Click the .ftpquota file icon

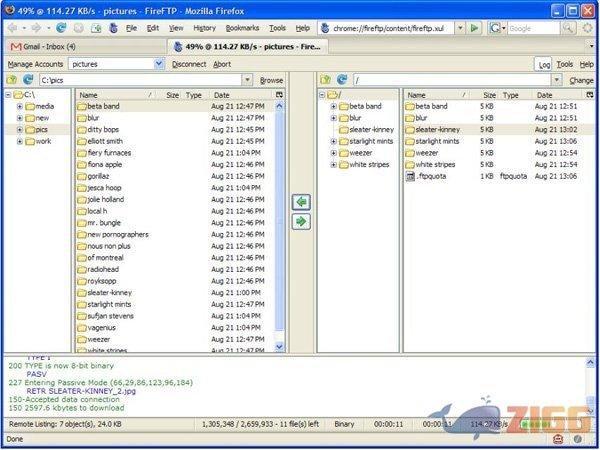pos(410,176)
